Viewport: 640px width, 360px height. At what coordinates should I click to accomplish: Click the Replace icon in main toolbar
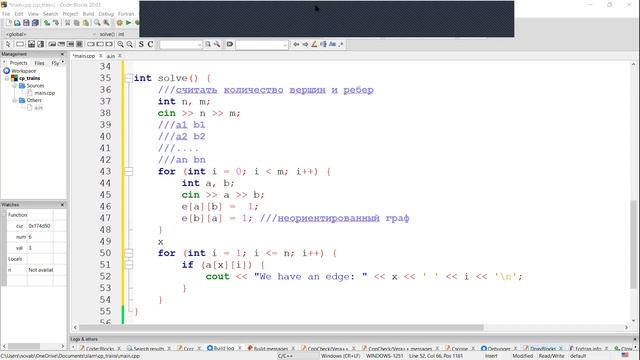point(106,23)
